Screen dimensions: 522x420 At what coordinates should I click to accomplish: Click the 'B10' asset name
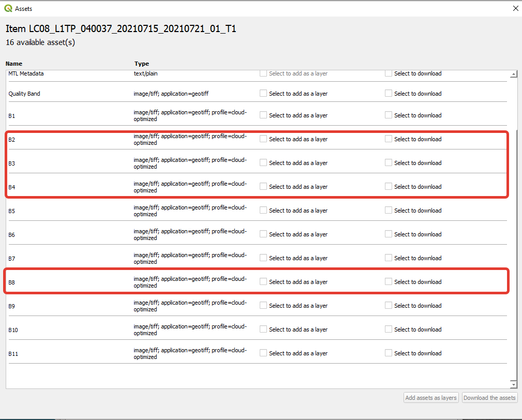13,330
